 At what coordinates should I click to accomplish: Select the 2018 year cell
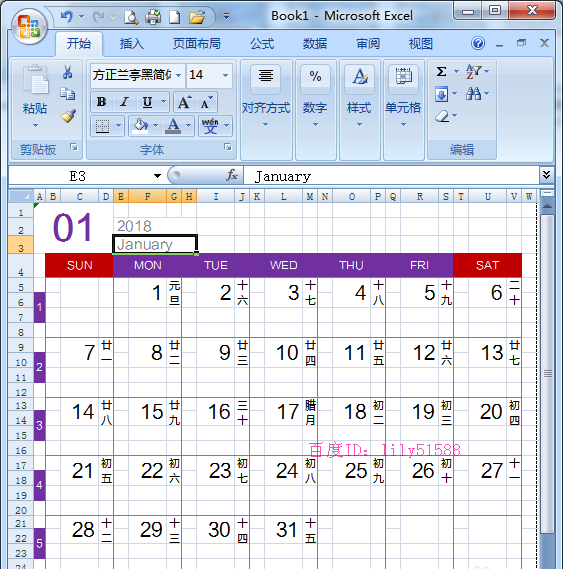point(155,226)
